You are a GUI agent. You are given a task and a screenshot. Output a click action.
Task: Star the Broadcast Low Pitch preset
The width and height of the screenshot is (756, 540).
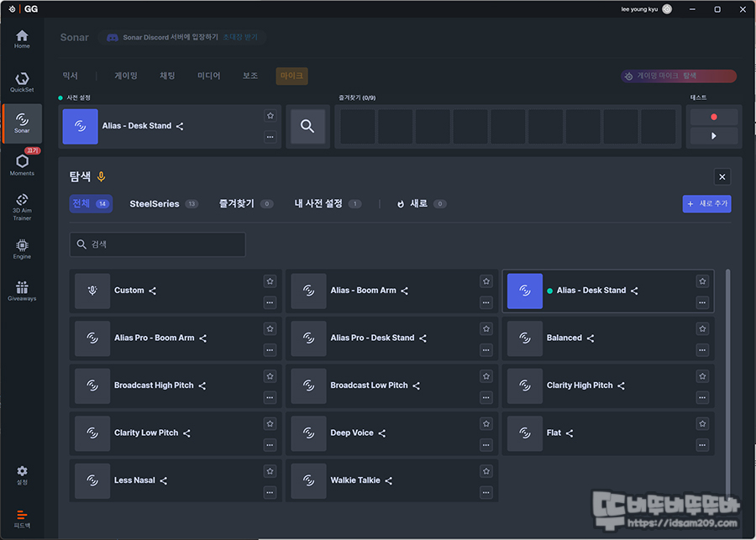pyautogui.click(x=486, y=376)
